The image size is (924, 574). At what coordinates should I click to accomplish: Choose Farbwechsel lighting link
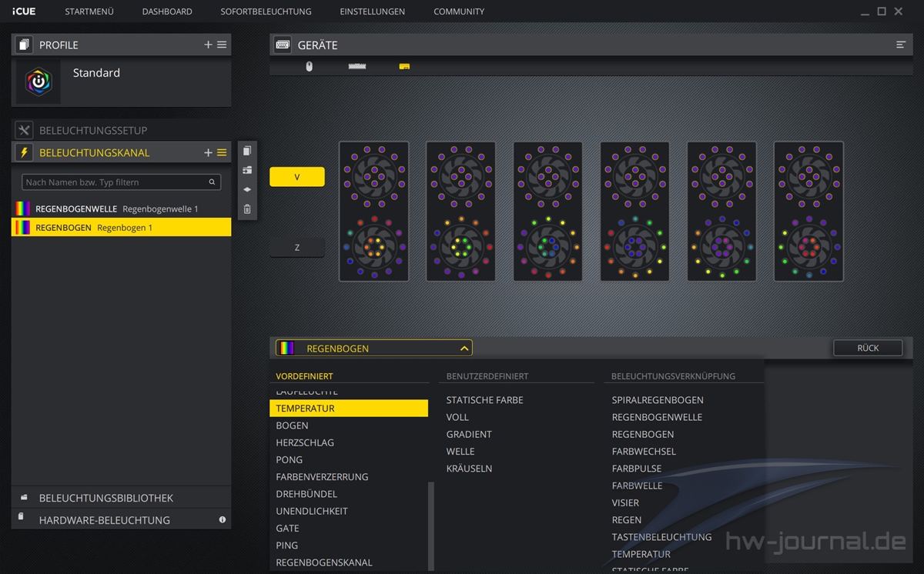[x=644, y=451]
